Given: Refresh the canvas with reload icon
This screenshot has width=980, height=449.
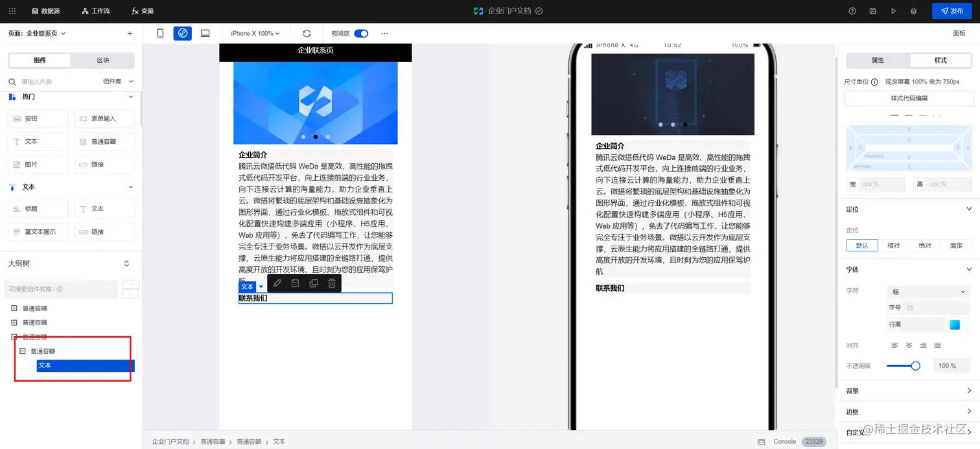Looking at the screenshot, I should [x=307, y=33].
